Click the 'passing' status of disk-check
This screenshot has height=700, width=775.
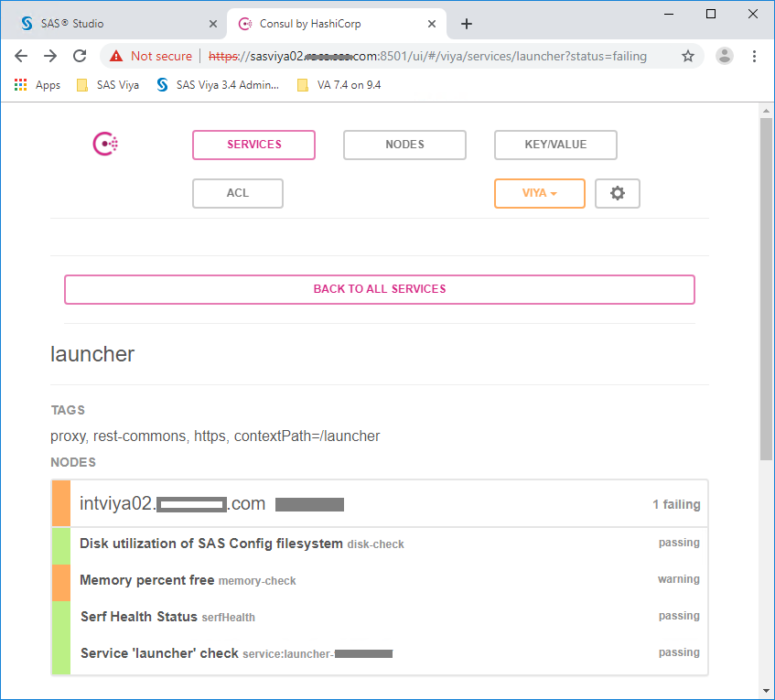tap(679, 543)
